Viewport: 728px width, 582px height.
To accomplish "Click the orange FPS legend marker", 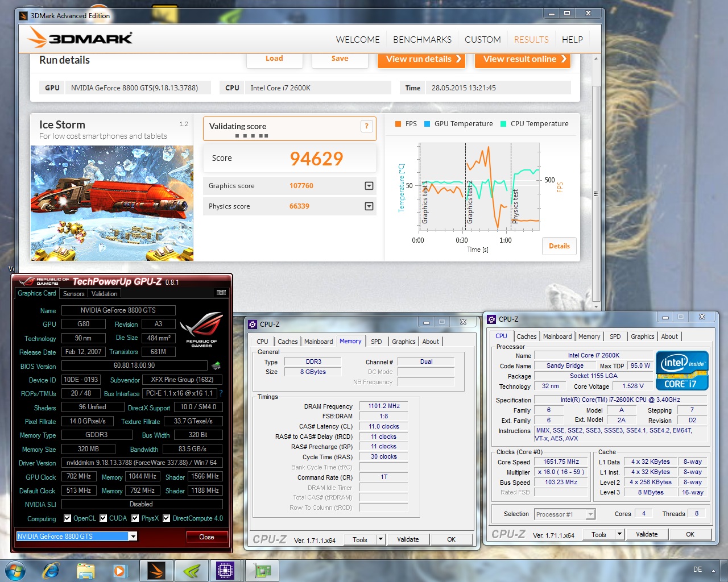I will pyautogui.click(x=398, y=123).
